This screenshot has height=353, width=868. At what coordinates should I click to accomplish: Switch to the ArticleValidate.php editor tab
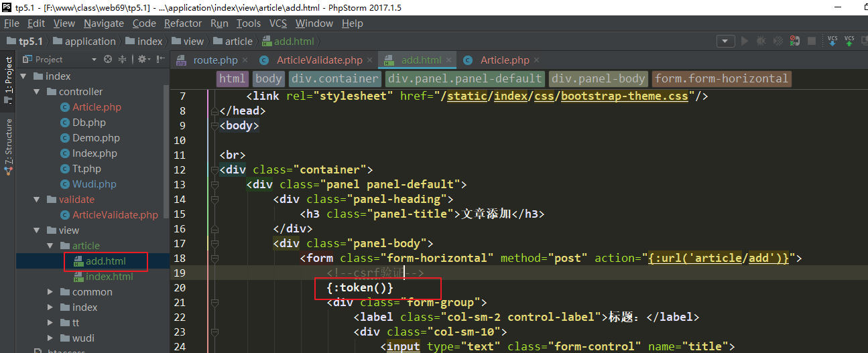tap(319, 60)
